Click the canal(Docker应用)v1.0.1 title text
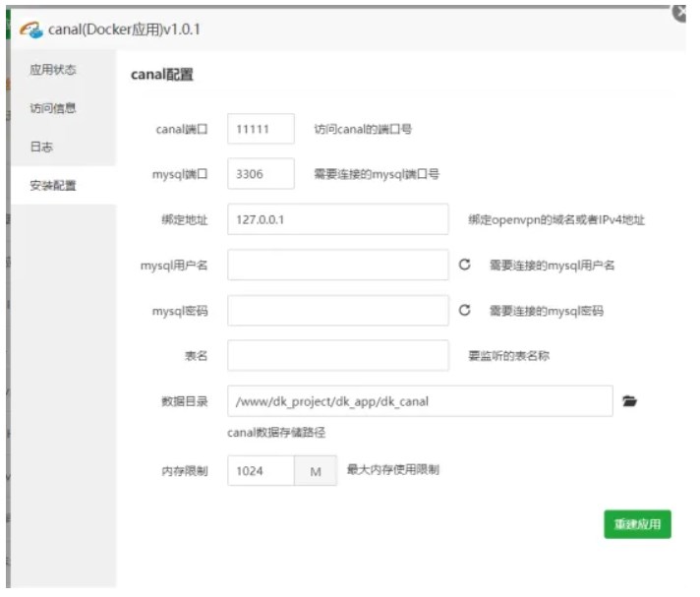This screenshot has width=700, height=597. (125, 30)
